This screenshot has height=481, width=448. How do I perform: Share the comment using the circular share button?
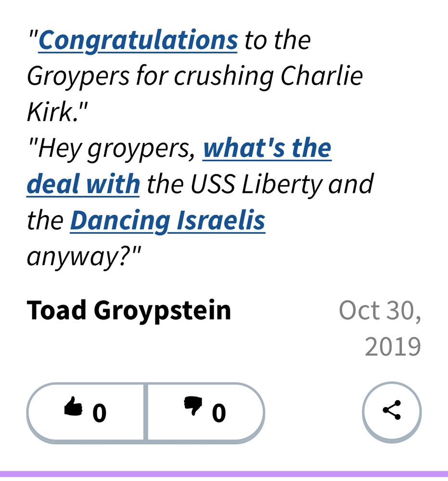pyautogui.click(x=392, y=411)
